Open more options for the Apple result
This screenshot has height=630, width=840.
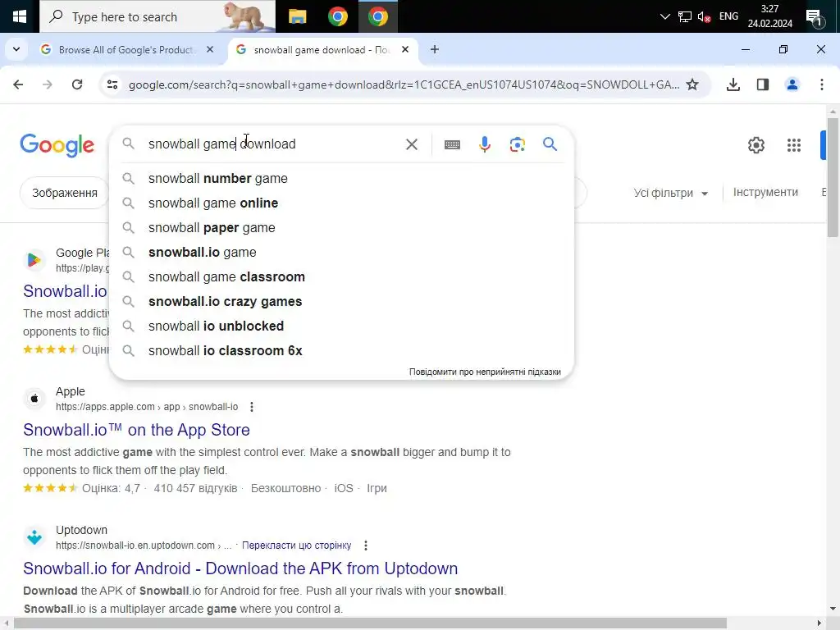[x=252, y=407]
